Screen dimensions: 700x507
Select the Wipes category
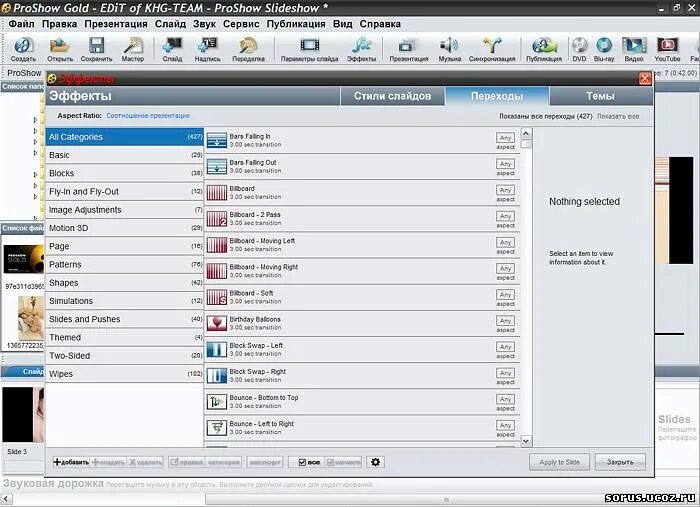(125, 374)
